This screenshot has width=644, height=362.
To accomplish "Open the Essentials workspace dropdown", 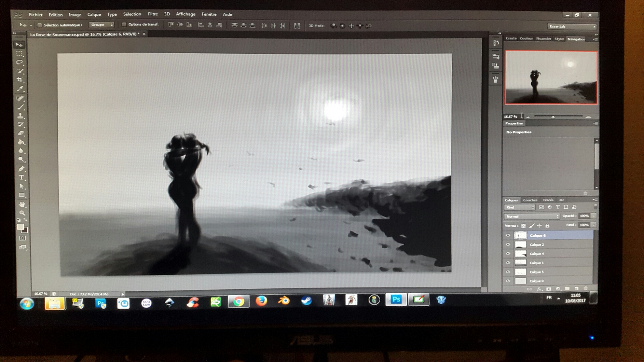I will pos(572,26).
